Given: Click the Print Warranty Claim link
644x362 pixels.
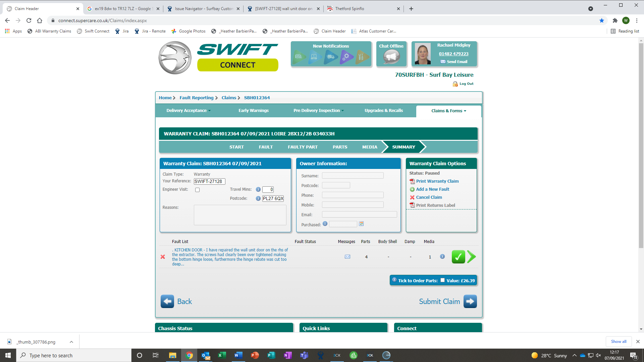Looking at the screenshot, I should tap(437, 181).
